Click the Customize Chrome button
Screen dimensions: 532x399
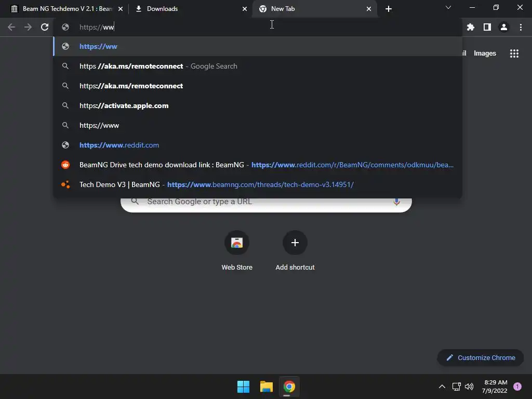[481, 357]
